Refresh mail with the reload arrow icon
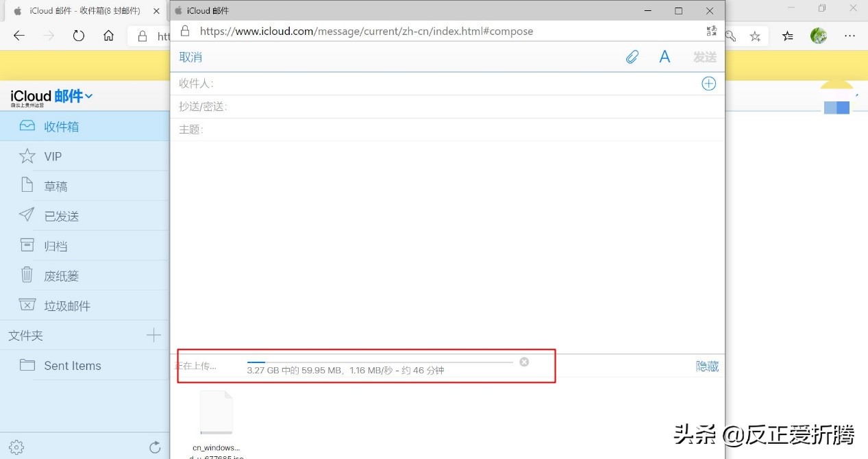 coord(155,447)
